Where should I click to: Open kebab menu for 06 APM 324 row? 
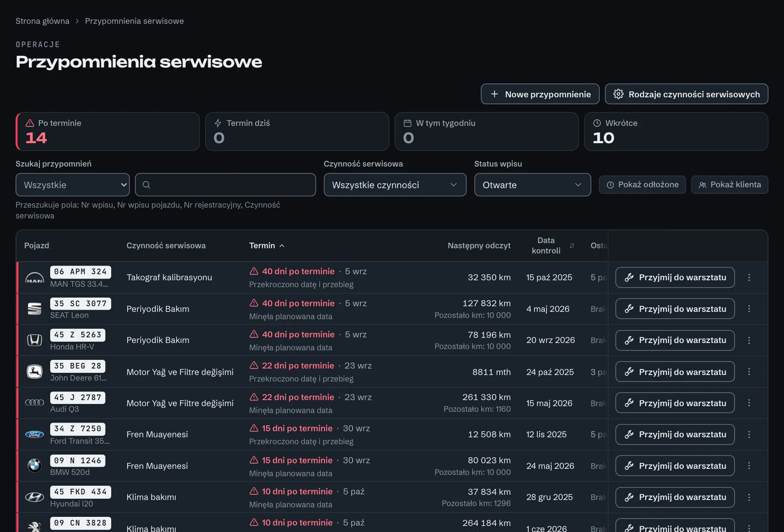[x=749, y=277]
